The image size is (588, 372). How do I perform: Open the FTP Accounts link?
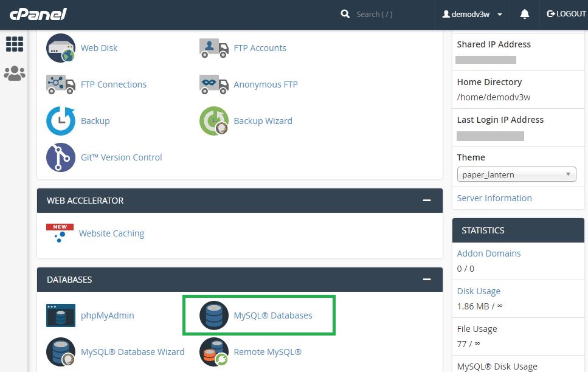coord(260,48)
